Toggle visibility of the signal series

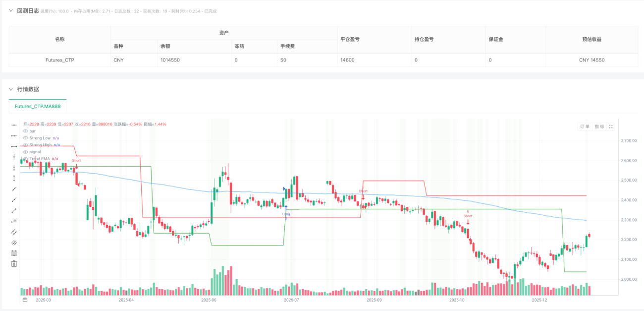[25, 152]
